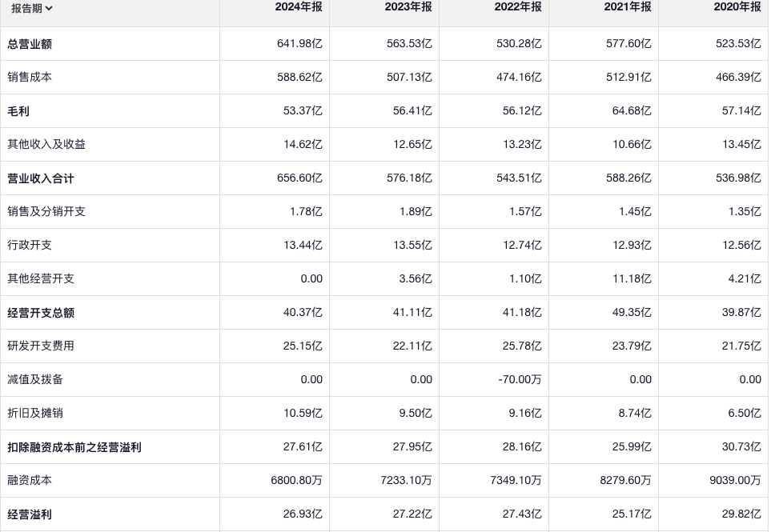
Task: Click the 折旧及摊销 row label
Action: click(x=35, y=414)
